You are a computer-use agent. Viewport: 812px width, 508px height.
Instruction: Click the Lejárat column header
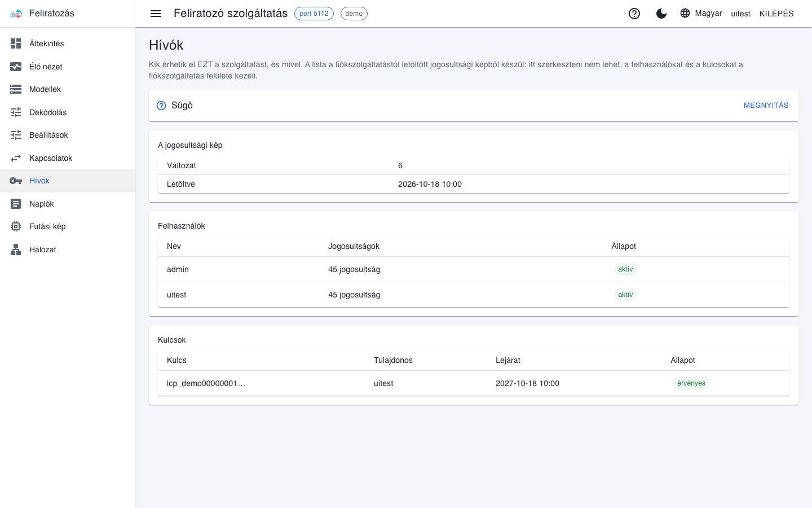tap(508, 360)
